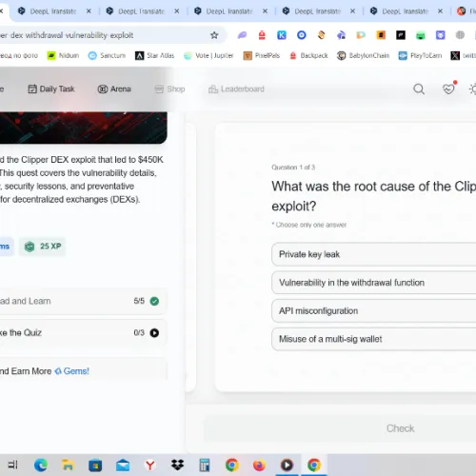Image resolution: width=476 pixels, height=476 pixels.
Task: Open the Leaderboard page
Action: click(x=236, y=89)
